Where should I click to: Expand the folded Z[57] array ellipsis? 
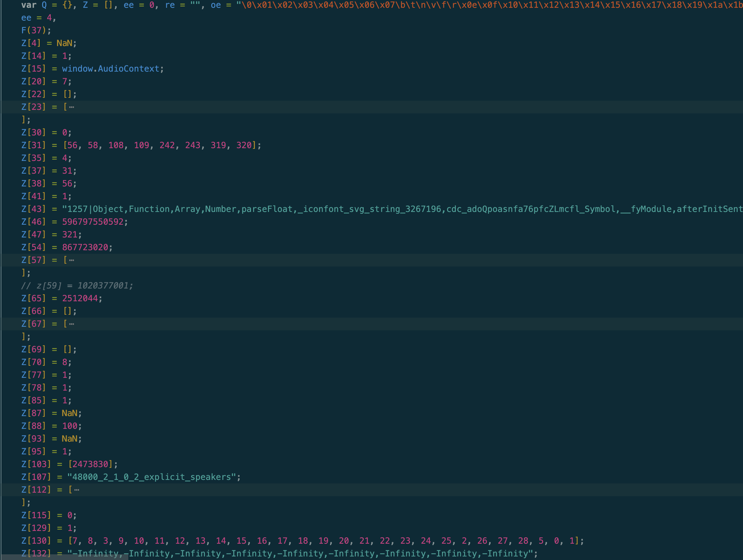(72, 260)
